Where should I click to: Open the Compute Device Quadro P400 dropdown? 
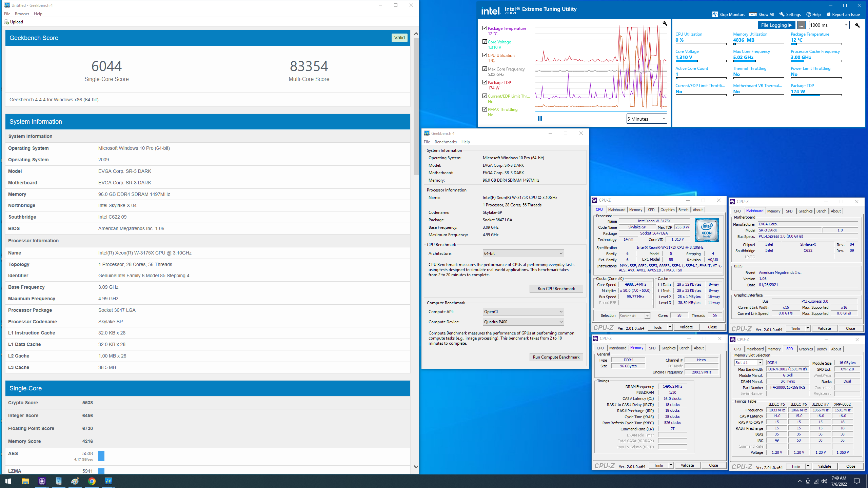pyautogui.click(x=523, y=322)
